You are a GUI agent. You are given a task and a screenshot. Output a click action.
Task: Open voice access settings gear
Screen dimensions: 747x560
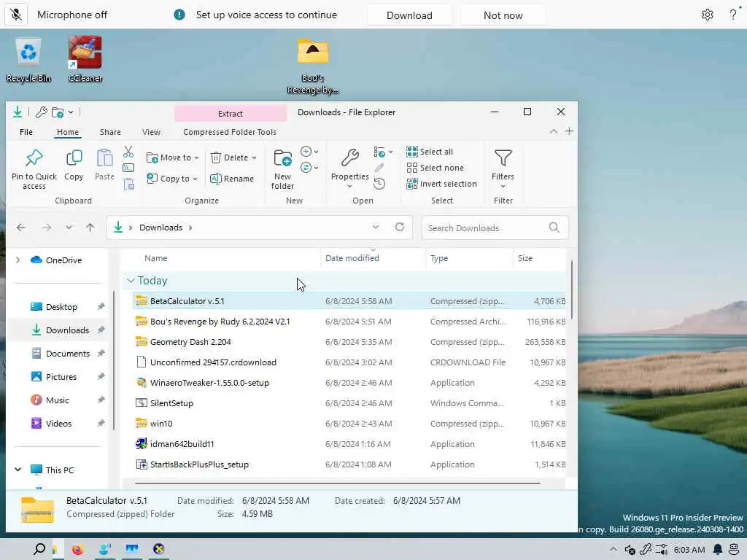[708, 15]
